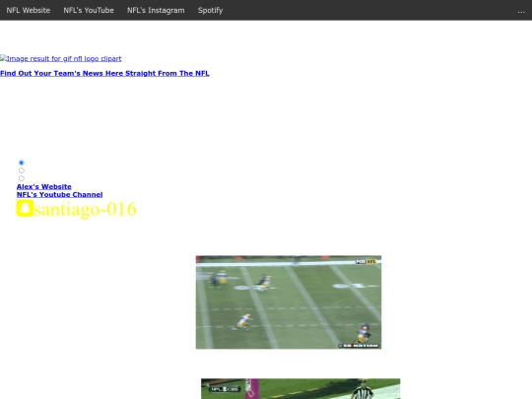Go to NFL's YouTube in top bar

coord(89,10)
